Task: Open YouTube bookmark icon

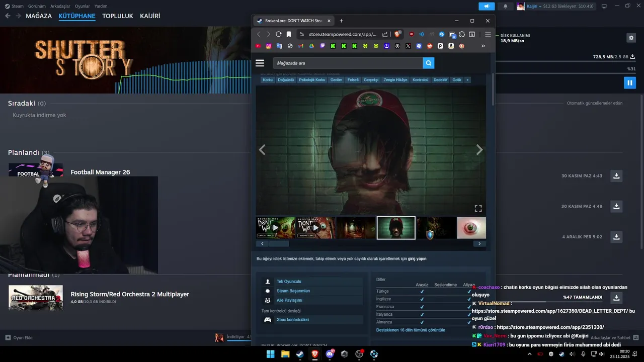Action: click(258, 46)
